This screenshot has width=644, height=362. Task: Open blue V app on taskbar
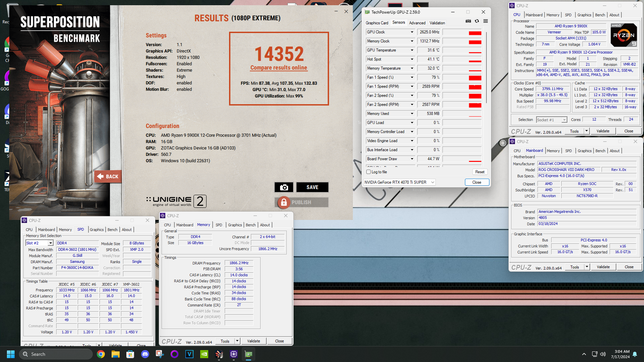click(189, 354)
